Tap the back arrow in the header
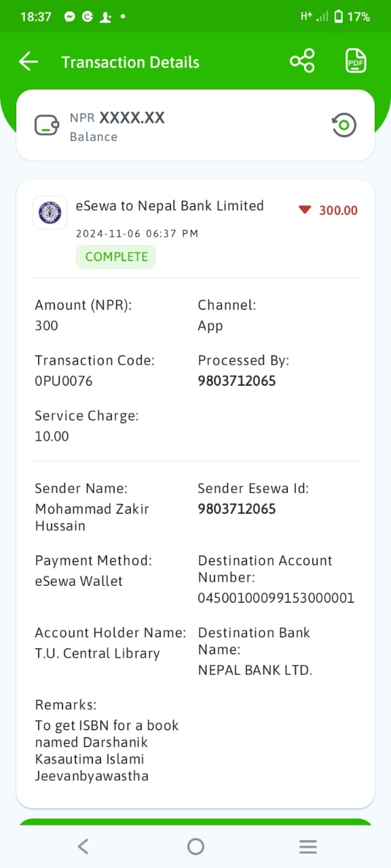Screen dimensions: 391x868 coord(29,62)
